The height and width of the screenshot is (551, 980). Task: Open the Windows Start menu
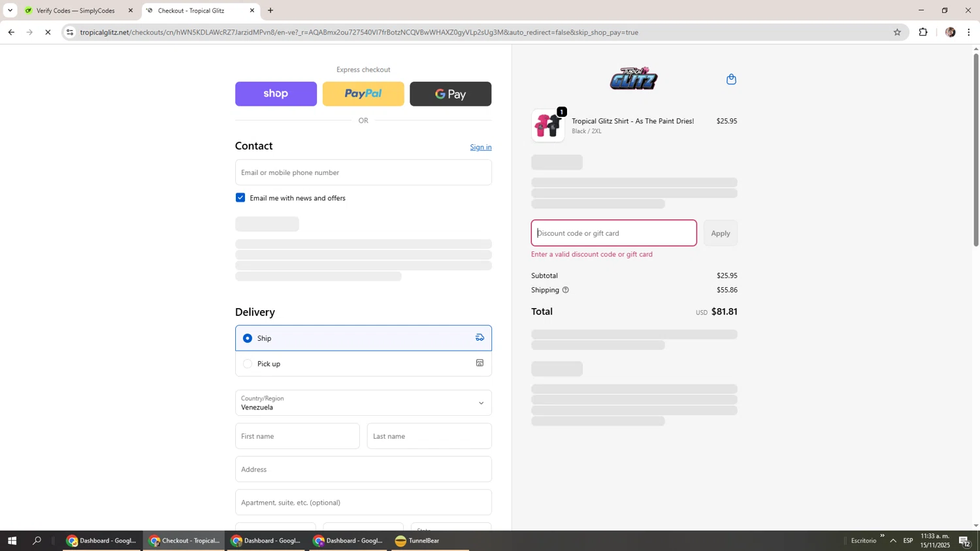click(12, 541)
